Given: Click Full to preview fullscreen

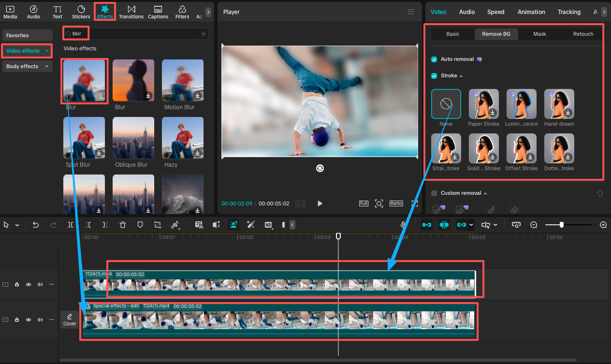Looking at the screenshot, I should 364,203.
